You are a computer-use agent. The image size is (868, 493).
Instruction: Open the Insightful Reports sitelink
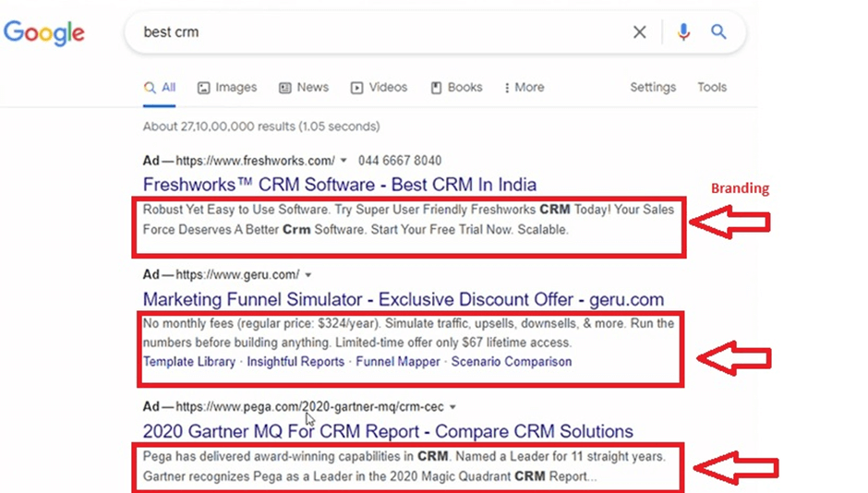[x=295, y=362]
